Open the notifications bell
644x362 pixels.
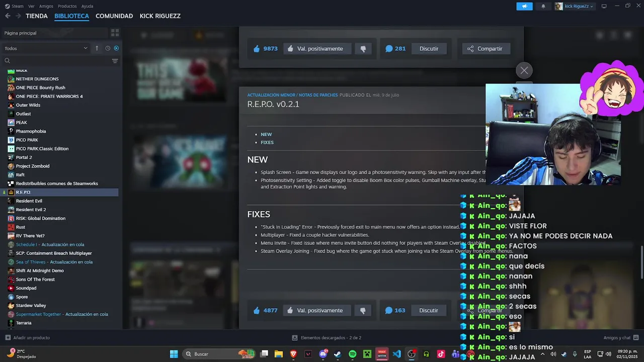tap(543, 6)
